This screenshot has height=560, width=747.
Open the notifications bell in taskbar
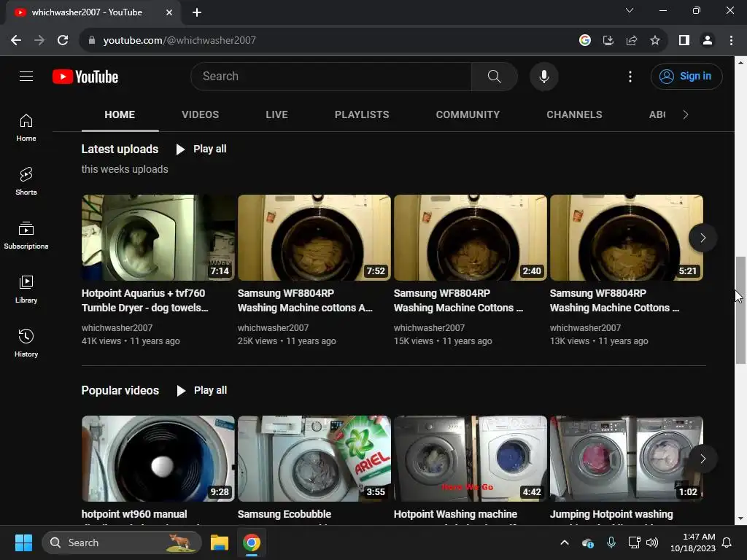tap(727, 542)
